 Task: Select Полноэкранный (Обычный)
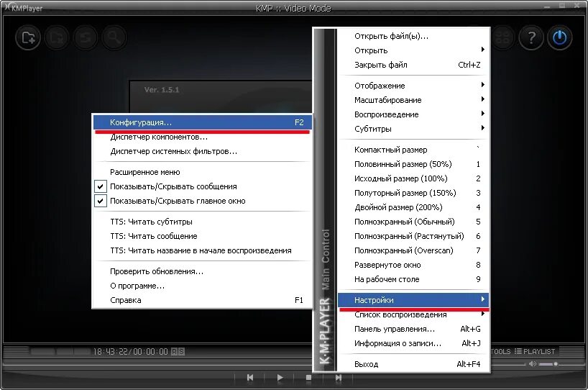[x=413, y=222]
